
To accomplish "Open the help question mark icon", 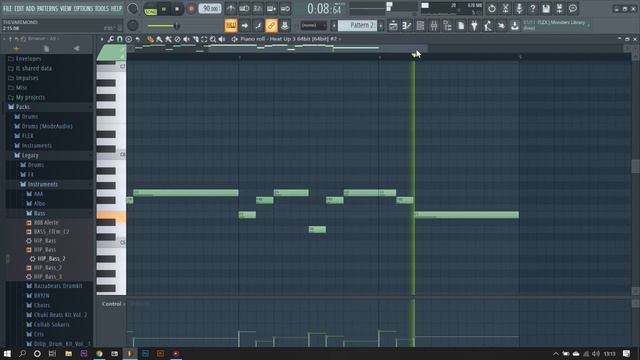I will (532, 9).
